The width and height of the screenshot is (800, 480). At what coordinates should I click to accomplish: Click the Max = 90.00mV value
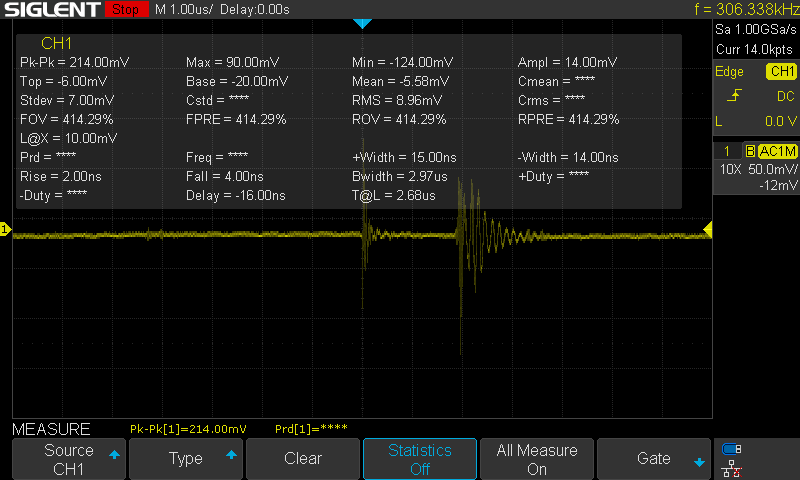[232, 62]
